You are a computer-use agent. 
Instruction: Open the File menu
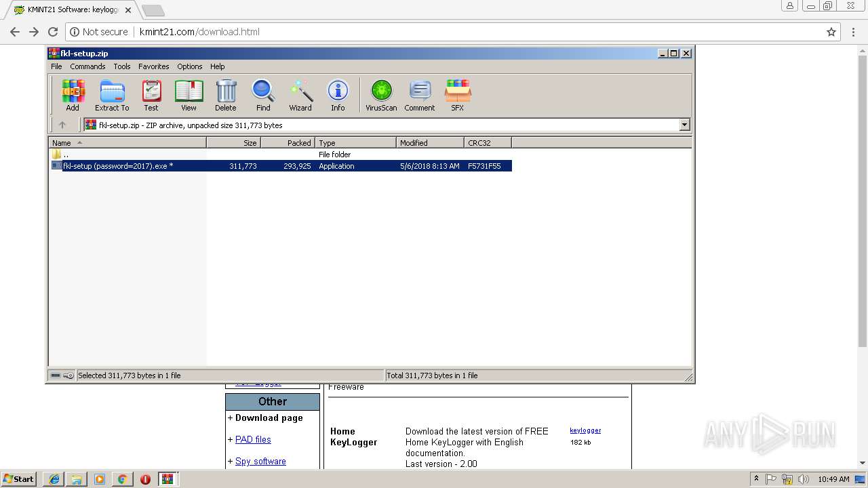coord(56,66)
